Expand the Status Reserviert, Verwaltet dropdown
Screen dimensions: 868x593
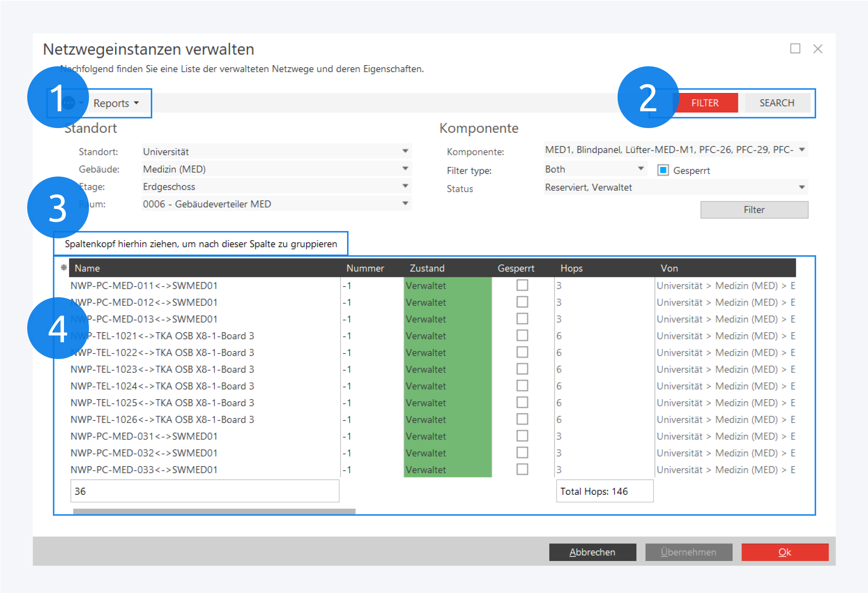pos(801,187)
